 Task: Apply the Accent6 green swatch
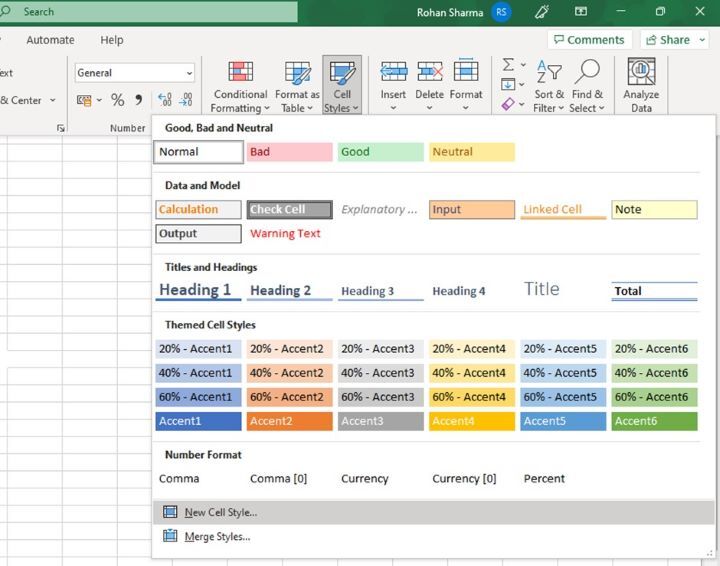[x=654, y=421]
